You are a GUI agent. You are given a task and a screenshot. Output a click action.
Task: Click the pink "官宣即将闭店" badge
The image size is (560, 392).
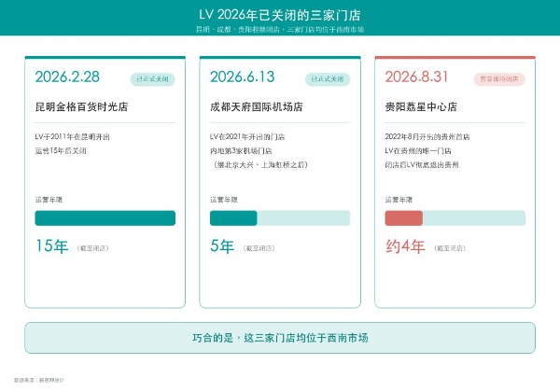(x=499, y=79)
